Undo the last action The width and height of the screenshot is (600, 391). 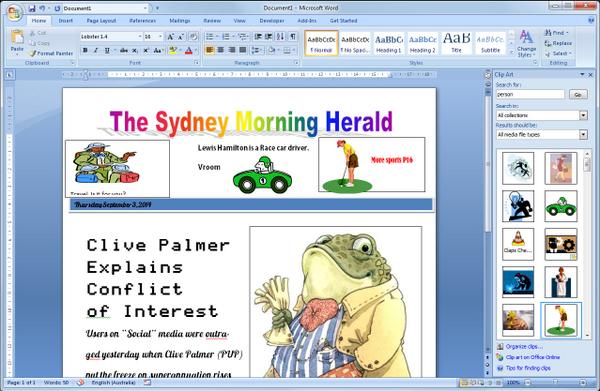[x=42, y=8]
